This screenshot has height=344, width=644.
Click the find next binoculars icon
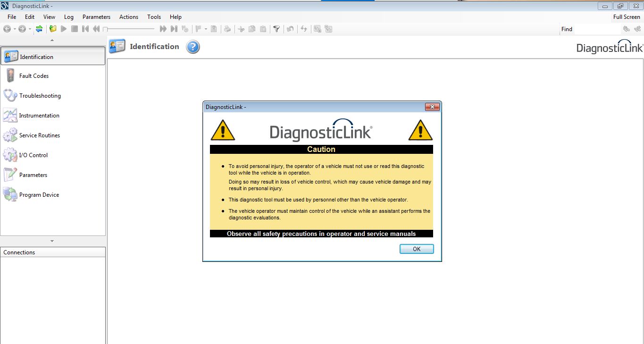(637, 29)
